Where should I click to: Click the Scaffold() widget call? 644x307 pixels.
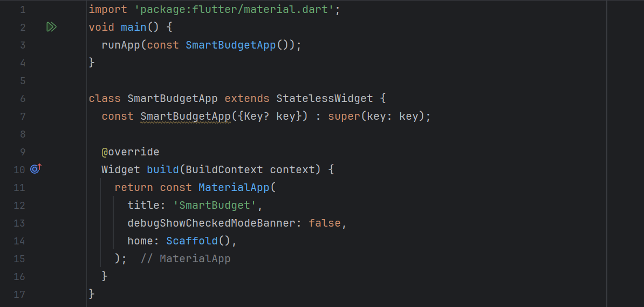click(198, 241)
